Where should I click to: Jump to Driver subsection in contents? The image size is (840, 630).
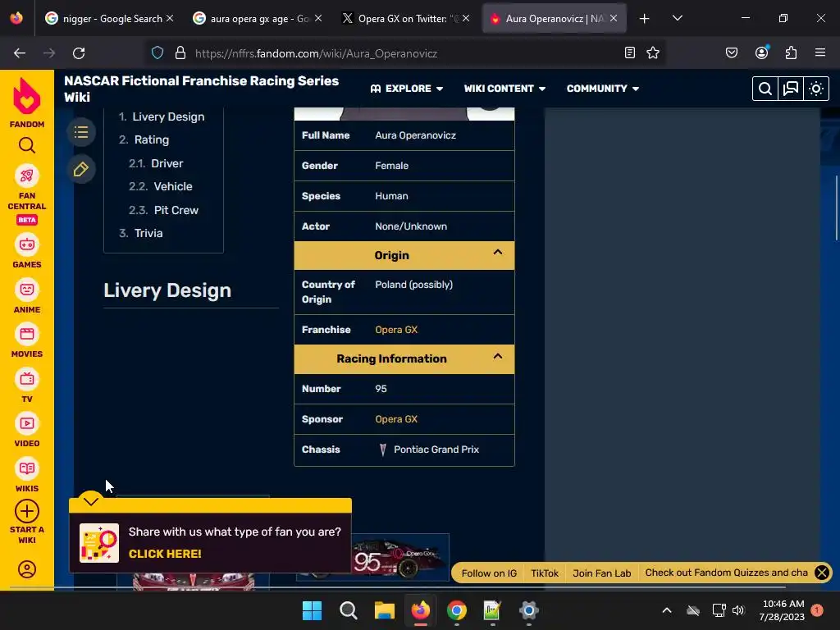(167, 163)
